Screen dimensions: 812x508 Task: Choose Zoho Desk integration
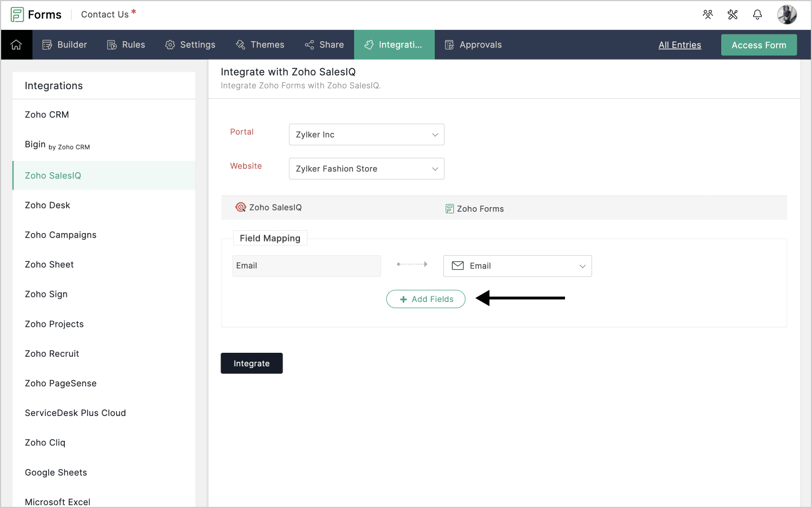click(104, 205)
